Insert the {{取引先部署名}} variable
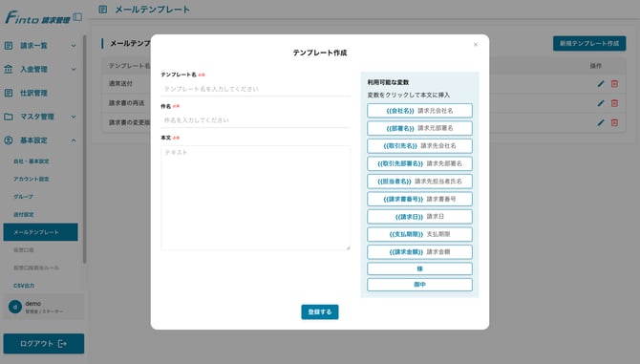This screenshot has height=364, width=640. coord(419,163)
